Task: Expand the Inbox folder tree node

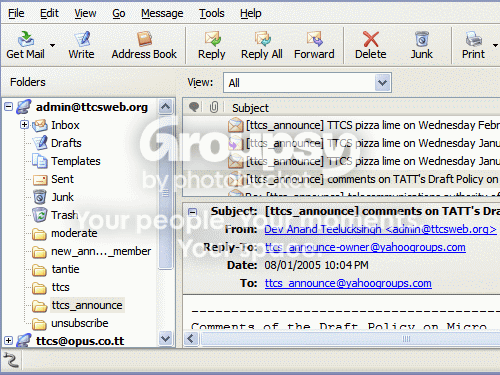Action: [24, 125]
